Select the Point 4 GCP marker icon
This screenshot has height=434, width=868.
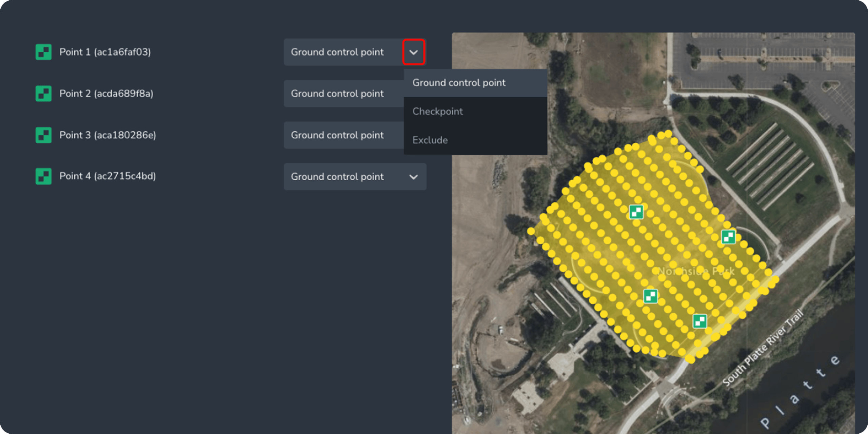click(x=43, y=176)
